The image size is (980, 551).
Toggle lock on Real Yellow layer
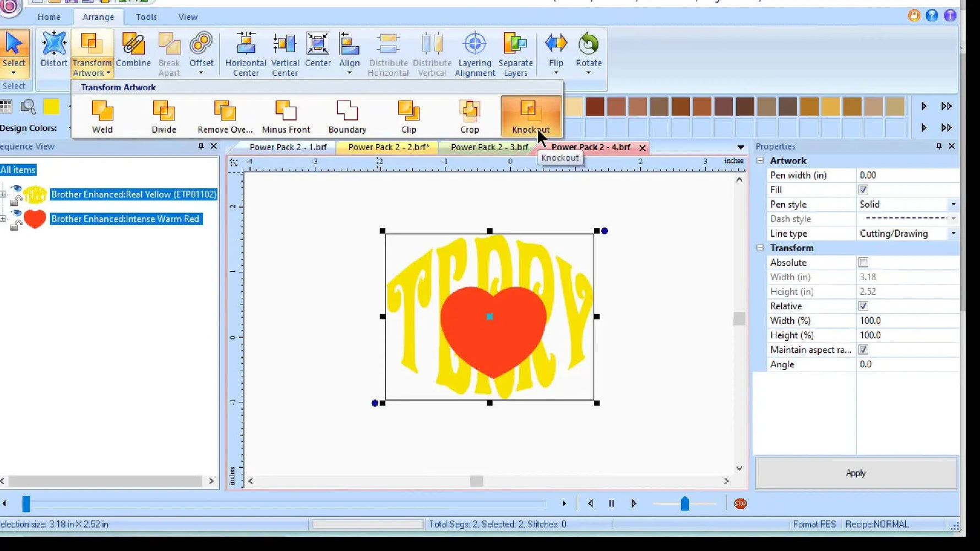pos(16,200)
